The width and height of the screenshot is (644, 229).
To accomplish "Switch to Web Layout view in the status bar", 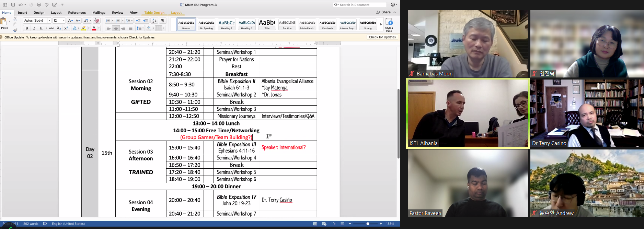I will pyautogui.click(x=324, y=224).
